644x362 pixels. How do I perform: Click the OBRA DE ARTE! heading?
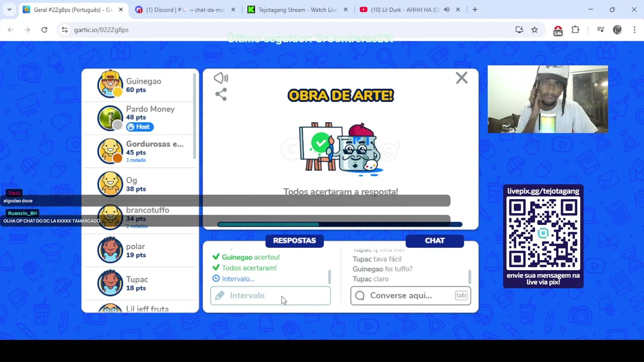tap(341, 96)
